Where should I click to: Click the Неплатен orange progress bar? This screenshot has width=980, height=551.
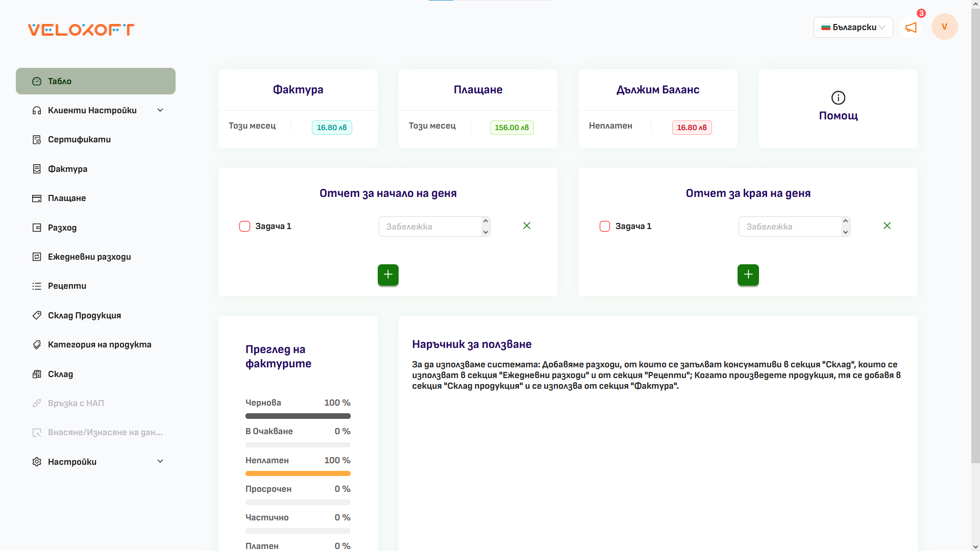tap(298, 473)
